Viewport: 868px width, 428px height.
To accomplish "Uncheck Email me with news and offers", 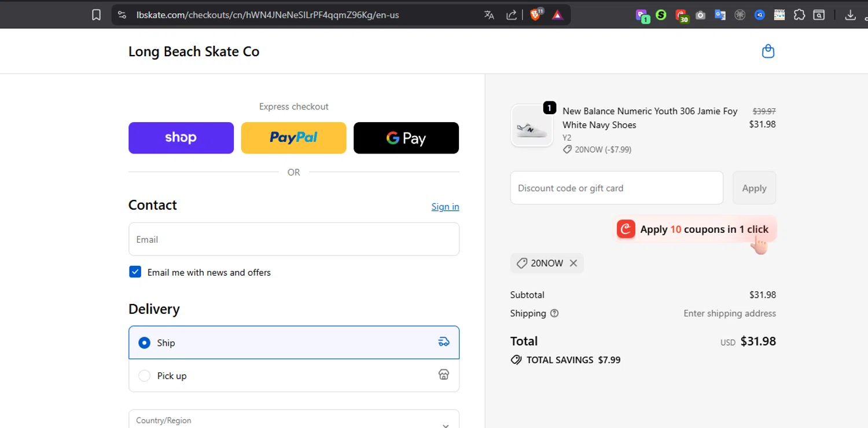I will (135, 272).
